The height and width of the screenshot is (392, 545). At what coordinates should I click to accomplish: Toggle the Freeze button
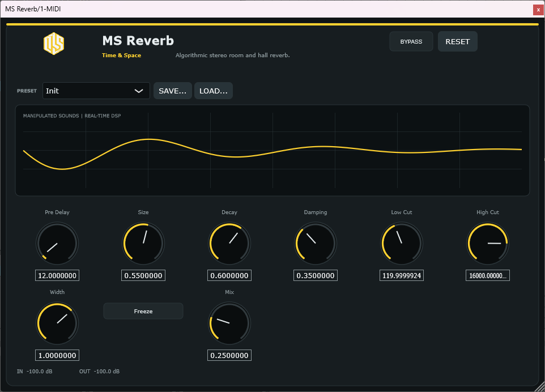(143, 311)
